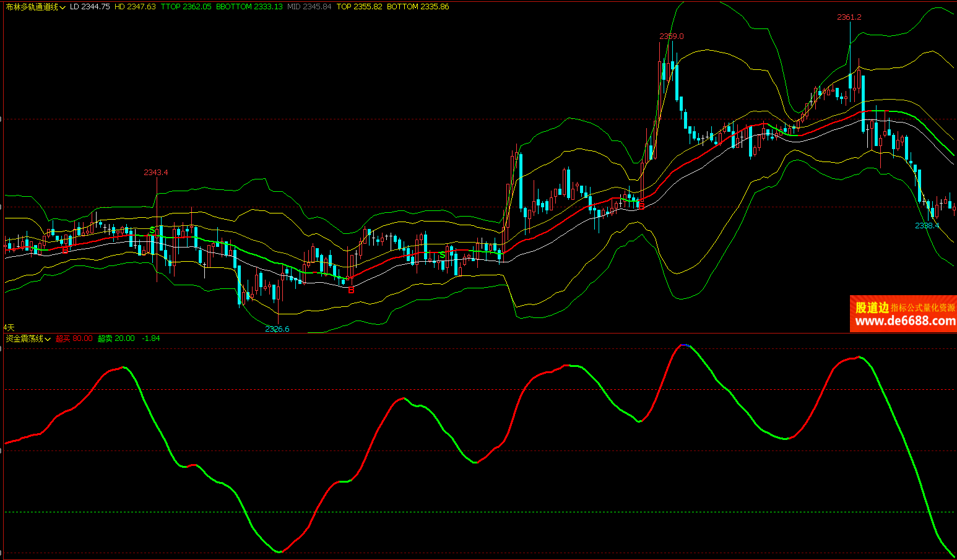Image resolution: width=957 pixels, height=560 pixels.
Task: Click the 超买 80.00 overbought value
Action: [74, 338]
